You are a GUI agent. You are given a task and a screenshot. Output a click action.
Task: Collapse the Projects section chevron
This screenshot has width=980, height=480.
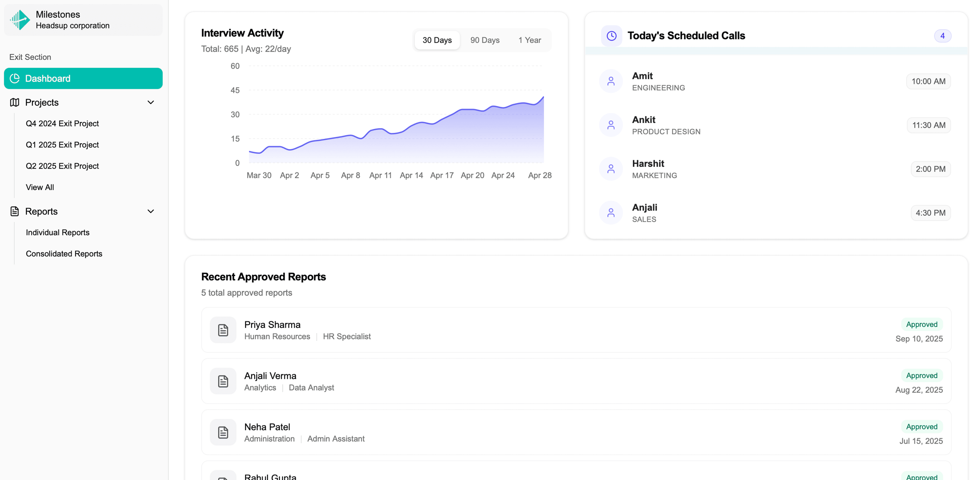click(151, 102)
